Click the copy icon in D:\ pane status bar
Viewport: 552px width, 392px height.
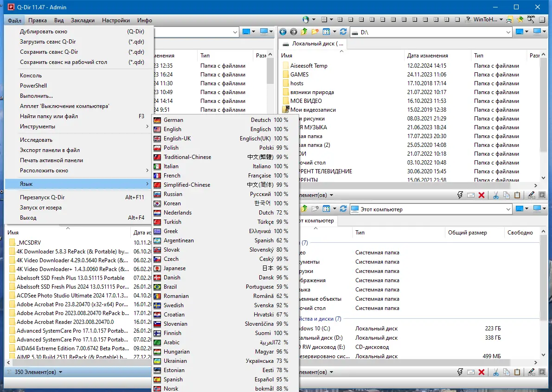506,195
